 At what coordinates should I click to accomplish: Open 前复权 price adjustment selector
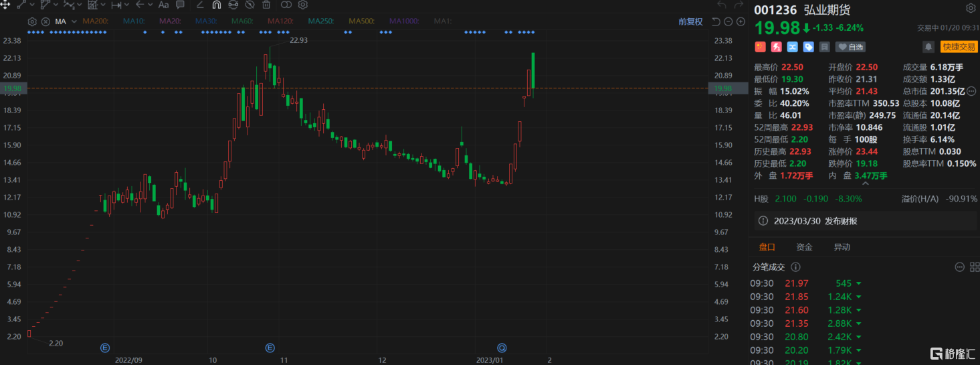point(690,21)
